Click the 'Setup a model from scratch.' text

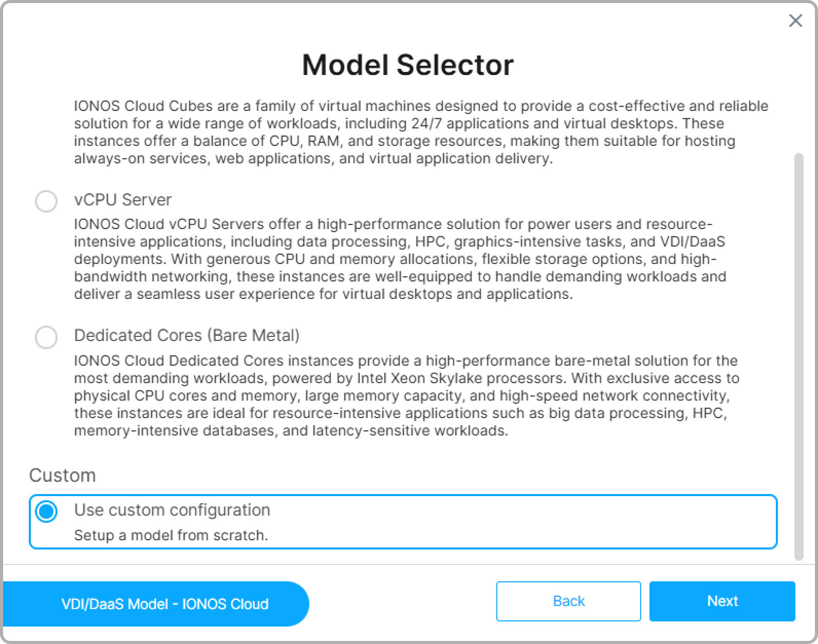(171, 535)
